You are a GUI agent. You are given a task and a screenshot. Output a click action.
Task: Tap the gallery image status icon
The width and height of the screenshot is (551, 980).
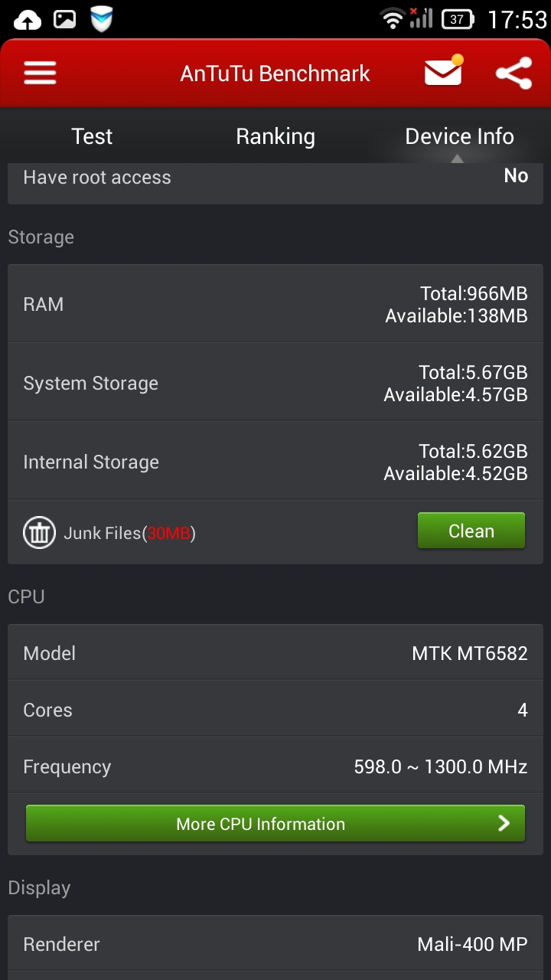pyautogui.click(x=65, y=19)
